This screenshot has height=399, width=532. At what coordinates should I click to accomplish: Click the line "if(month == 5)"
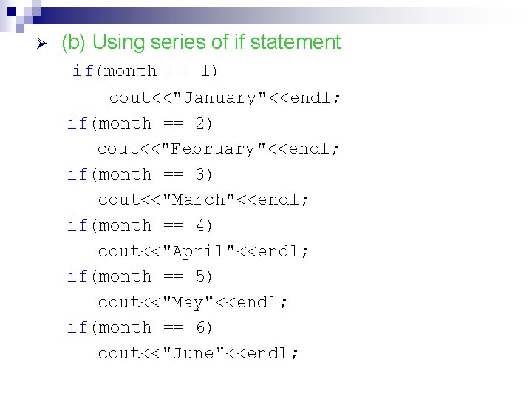click(x=140, y=276)
